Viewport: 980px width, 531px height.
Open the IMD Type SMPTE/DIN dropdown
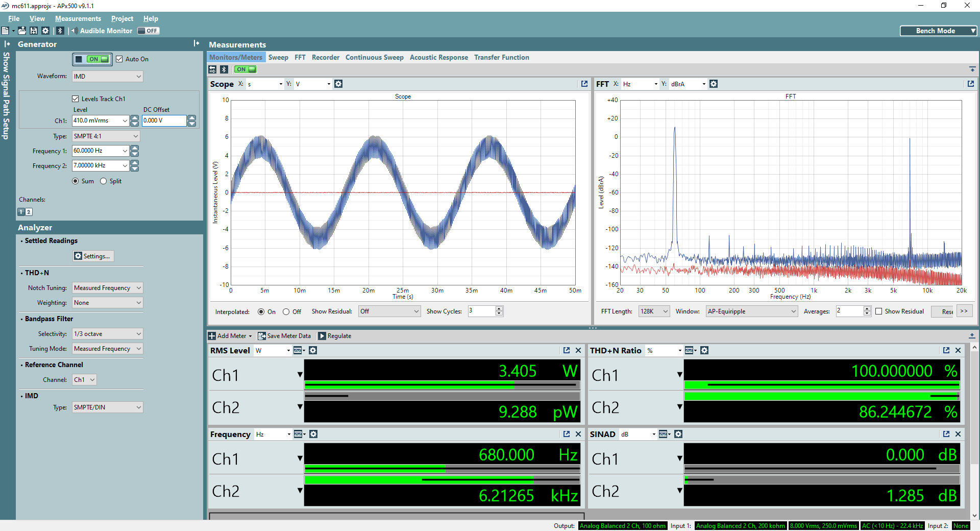108,407
